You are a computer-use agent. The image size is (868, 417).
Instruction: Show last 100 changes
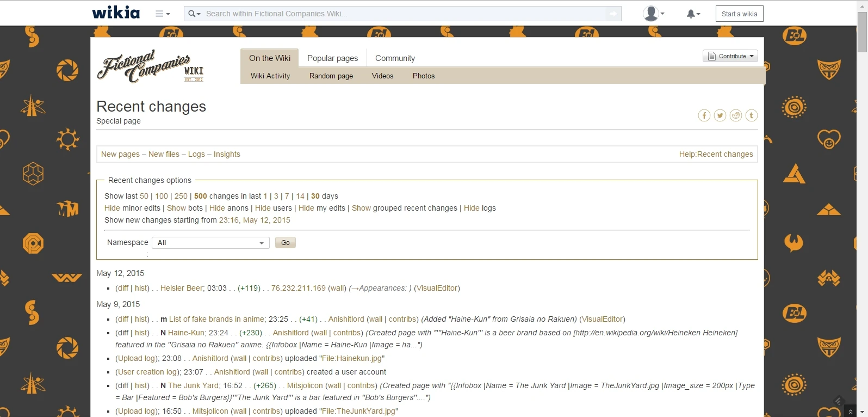[162, 196]
